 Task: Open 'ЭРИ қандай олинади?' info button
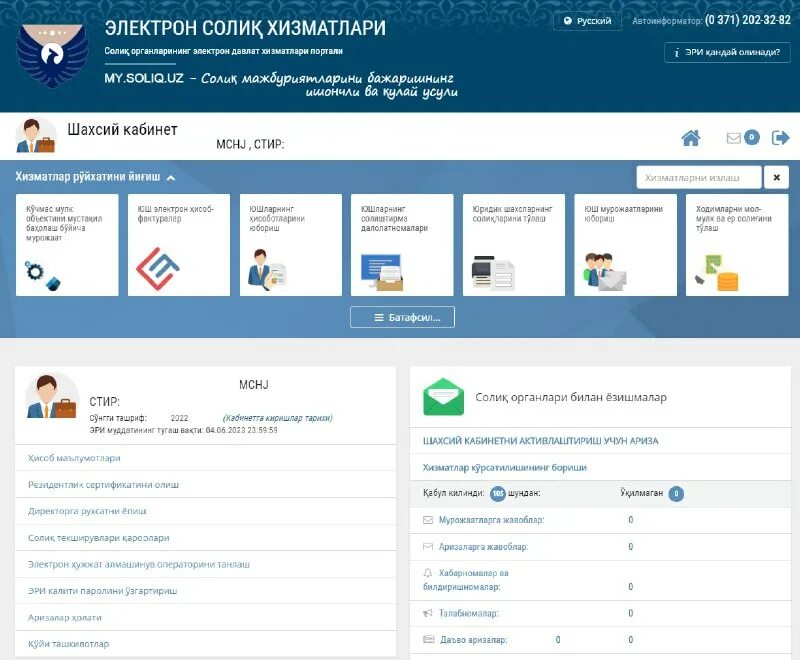coord(727,52)
